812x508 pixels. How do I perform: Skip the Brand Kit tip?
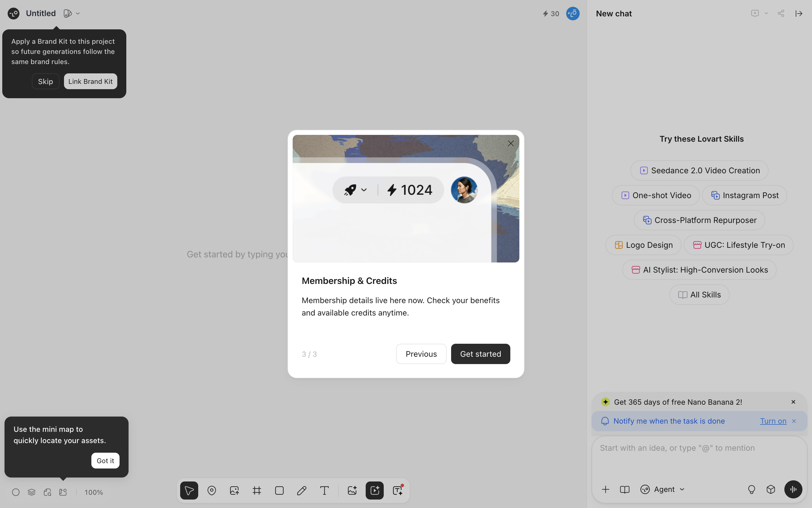[x=46, y=81]
